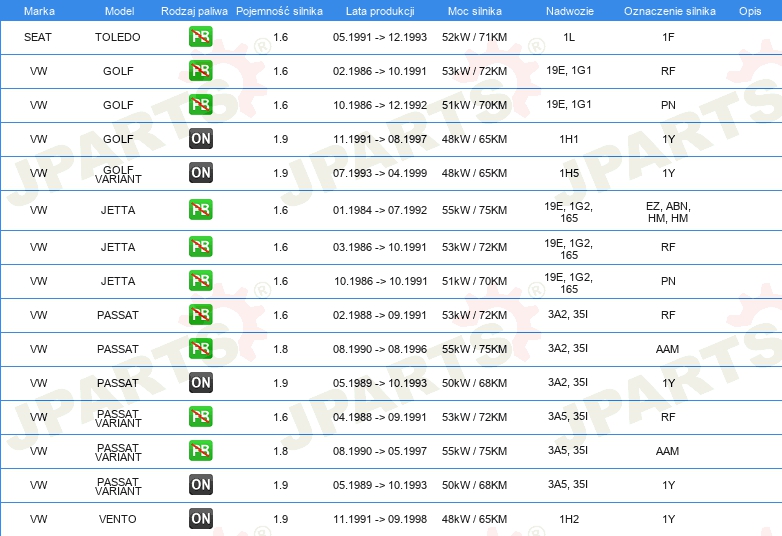Click the 1H2 body code cell
782x536 pixels.
569,519
